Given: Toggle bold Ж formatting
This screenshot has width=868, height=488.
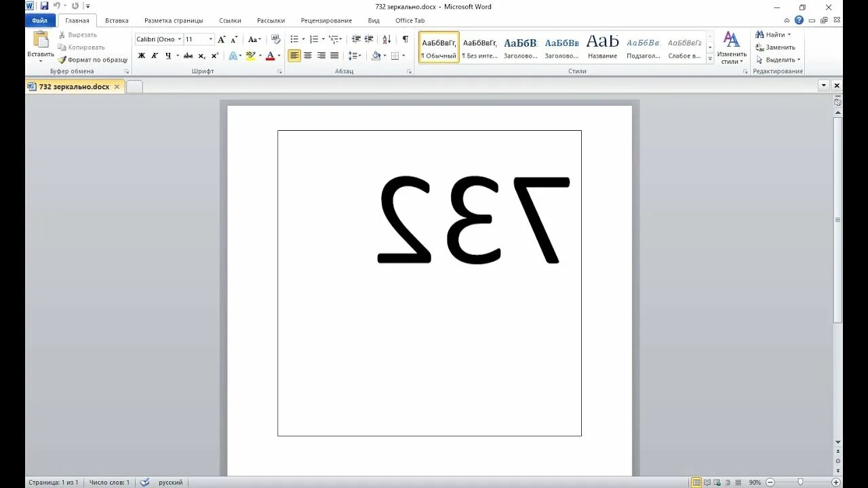Looking at the screenshot, I should click(142, 56).
